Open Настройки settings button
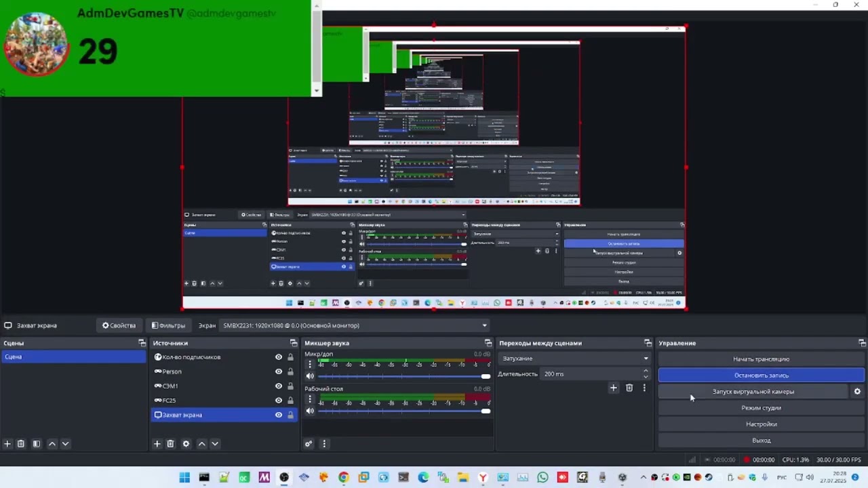The width and height of the screenshot is (868, 488). [x=761, y=424]
